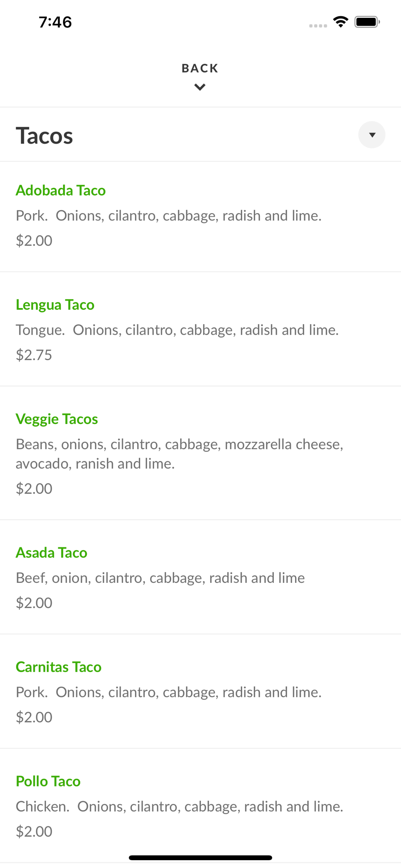The width and height of the screenshot is (401, 868).
Task: Tap the Veggie Tacos ingredients description
Action: coord(179,454)
